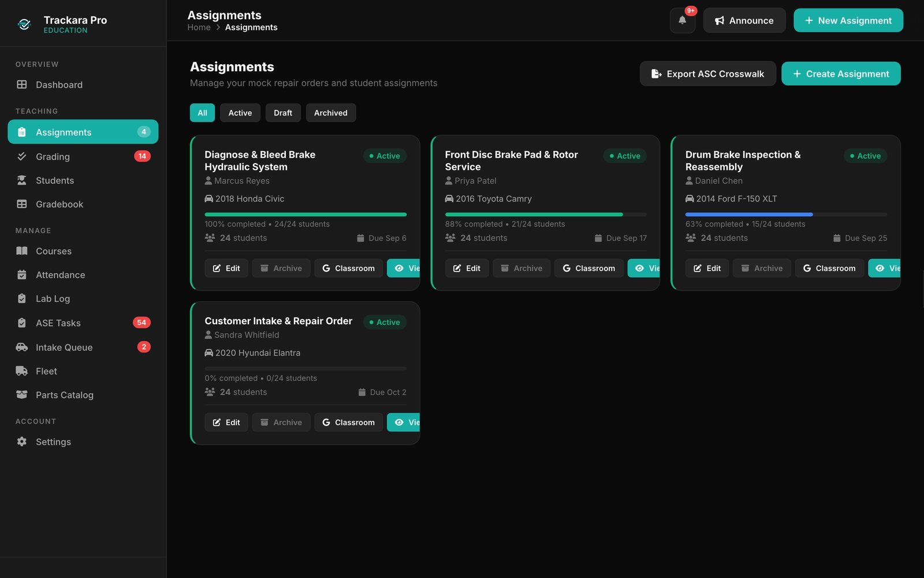View the Drum Brake Inspection assignment

tap(884, 268)
